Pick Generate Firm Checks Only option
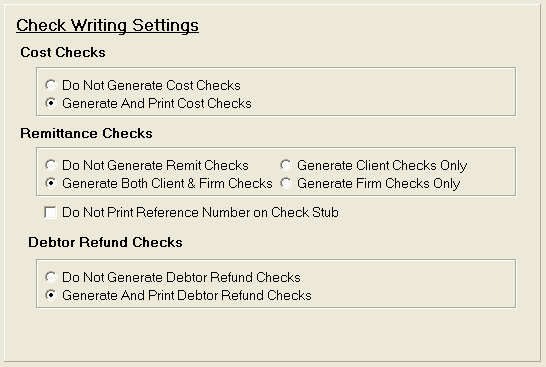The height and width of the screenshot is (367, 546). coord(286,183)
